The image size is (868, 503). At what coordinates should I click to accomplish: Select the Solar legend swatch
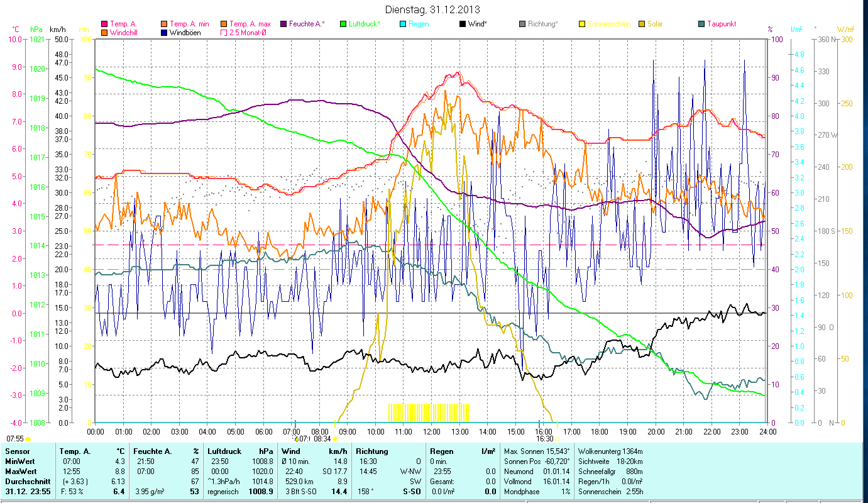point(641,24)
